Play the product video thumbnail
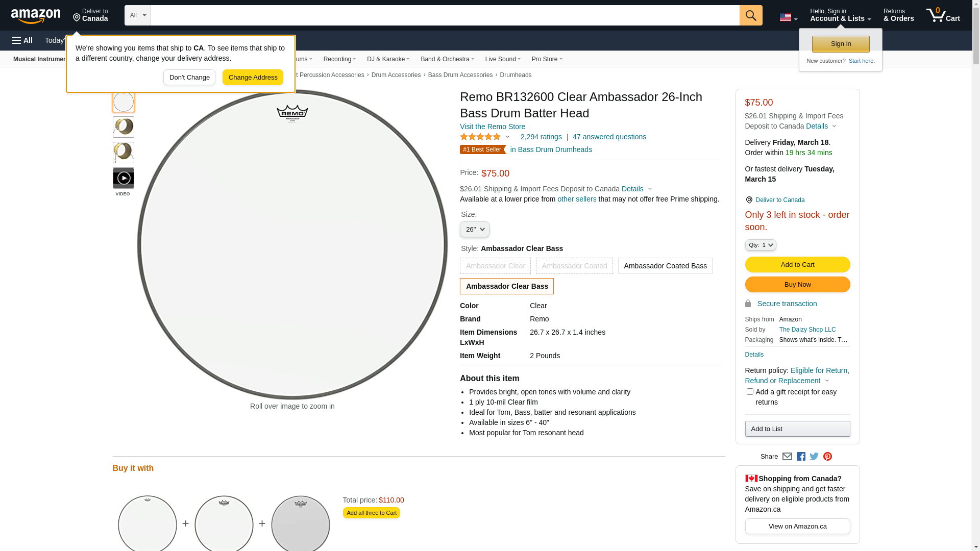This screenshot has height=551, width=980. tap(124, 179)
